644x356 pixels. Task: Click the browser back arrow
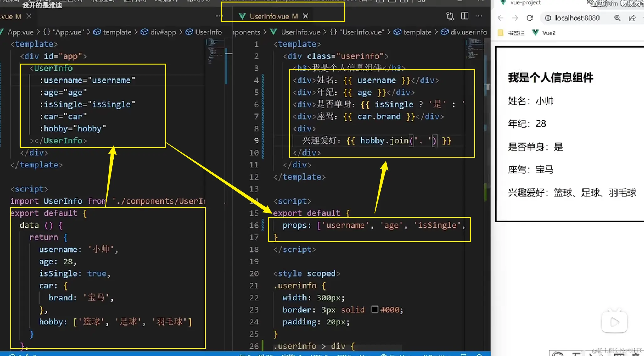tap(500, 18)
